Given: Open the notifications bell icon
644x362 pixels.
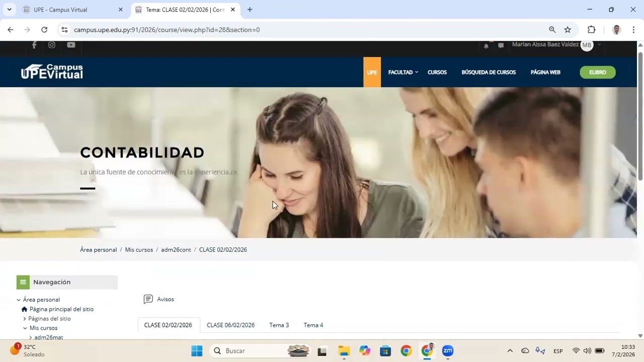Looking at the screenshot, I should tap(486, 46).
